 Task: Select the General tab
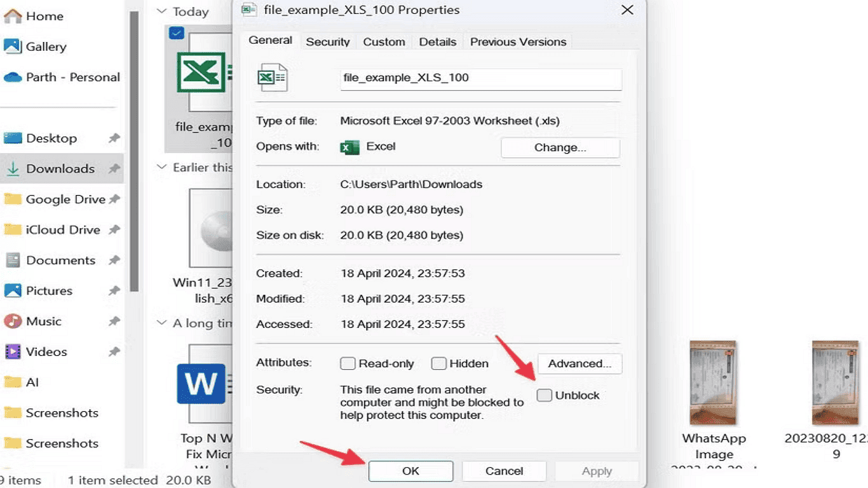(270, 40)
